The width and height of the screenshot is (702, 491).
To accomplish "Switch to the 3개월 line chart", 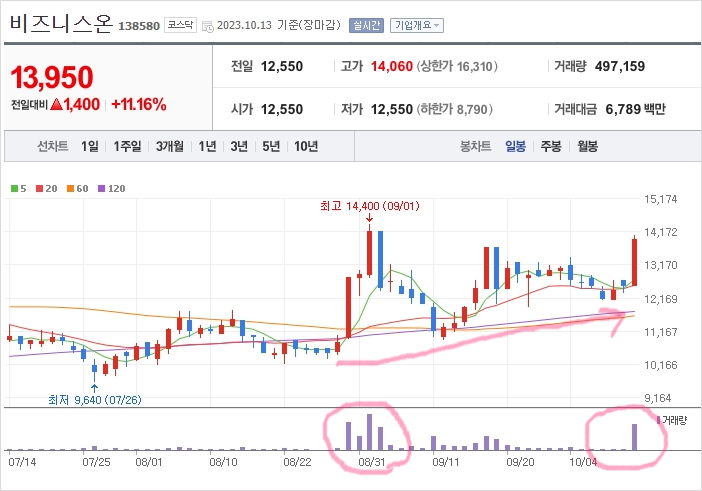I will click(x=170, y=146).
